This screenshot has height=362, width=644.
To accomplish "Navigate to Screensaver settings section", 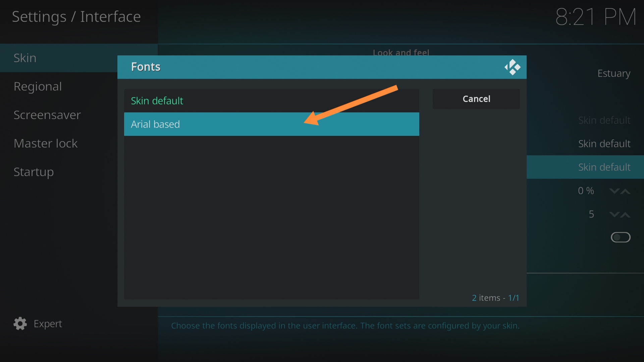I will pos(47,115).
